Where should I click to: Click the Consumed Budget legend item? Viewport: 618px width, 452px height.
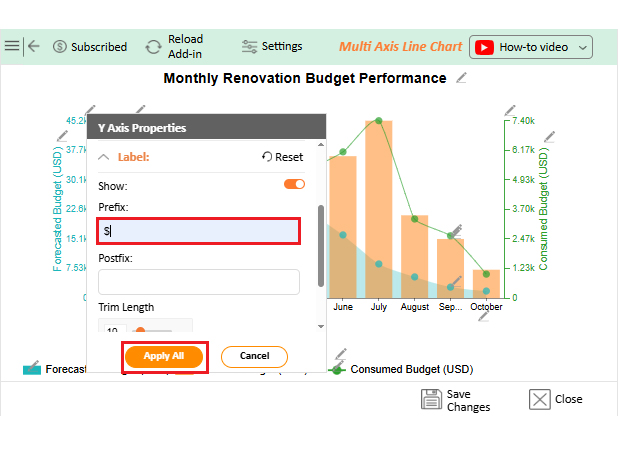pyautogui.click(x=402, y=369)
